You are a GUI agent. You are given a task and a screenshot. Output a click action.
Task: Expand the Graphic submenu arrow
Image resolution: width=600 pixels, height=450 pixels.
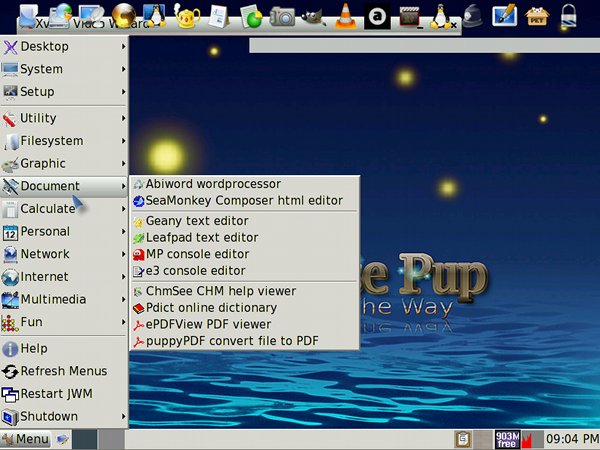123,163
